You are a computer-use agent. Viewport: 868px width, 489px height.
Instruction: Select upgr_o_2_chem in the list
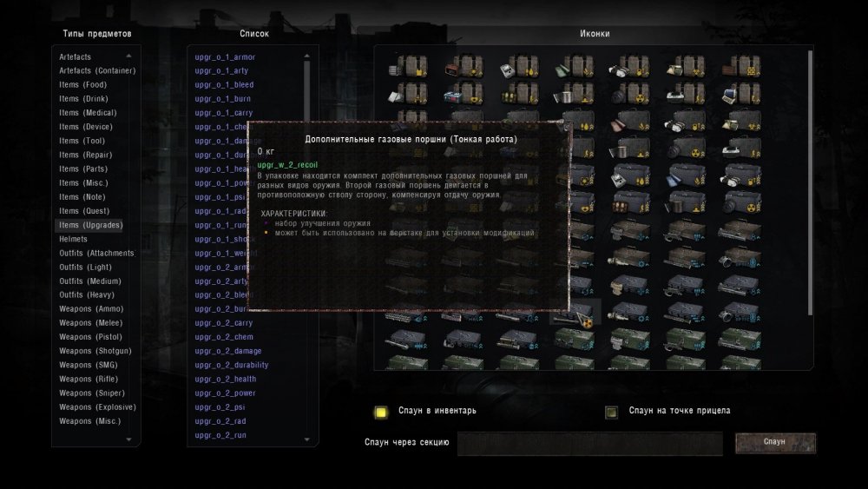tap(224, 337)
